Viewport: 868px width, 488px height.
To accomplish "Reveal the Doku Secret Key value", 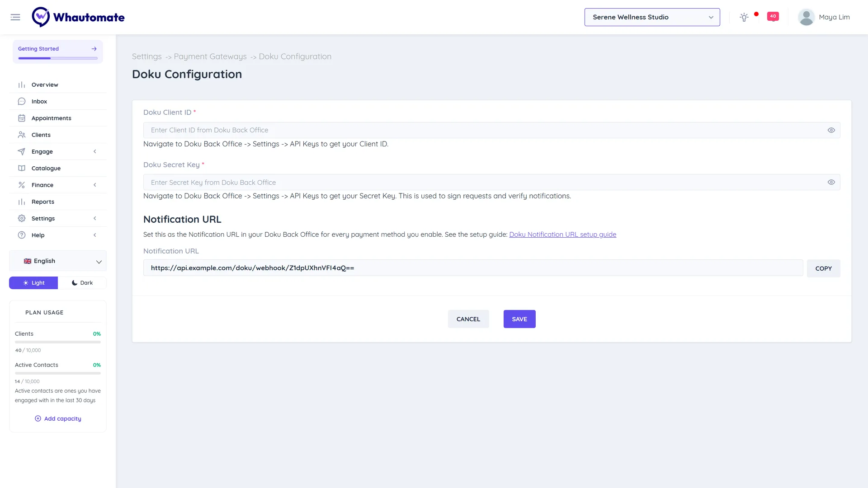I will coord(831,183).
